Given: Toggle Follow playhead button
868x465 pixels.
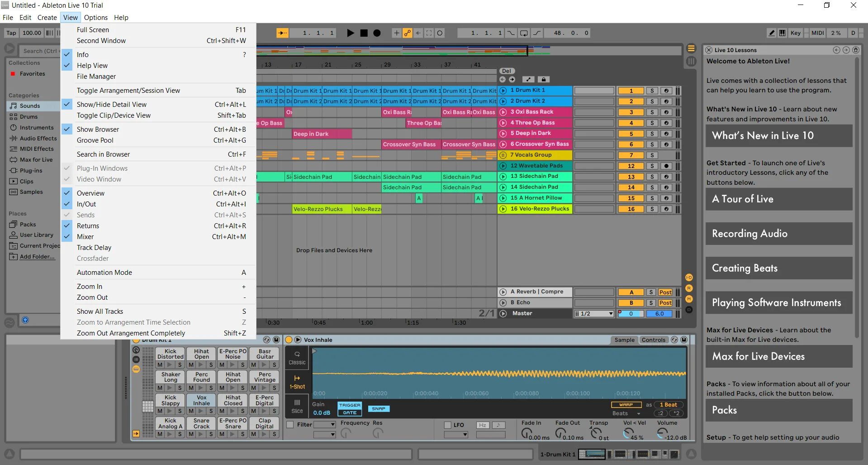Looking at the screenshot, I should pyautogui.click(x=282, y=33).
